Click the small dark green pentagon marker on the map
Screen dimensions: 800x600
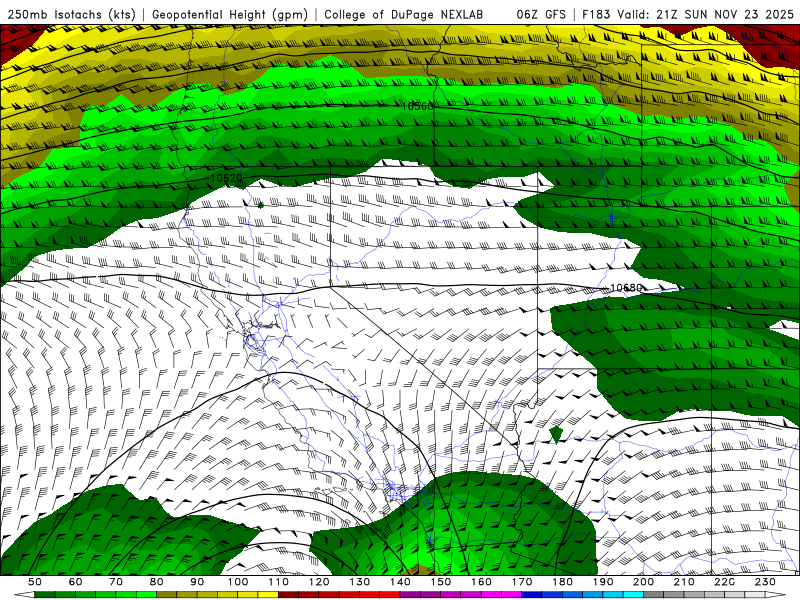556,435
